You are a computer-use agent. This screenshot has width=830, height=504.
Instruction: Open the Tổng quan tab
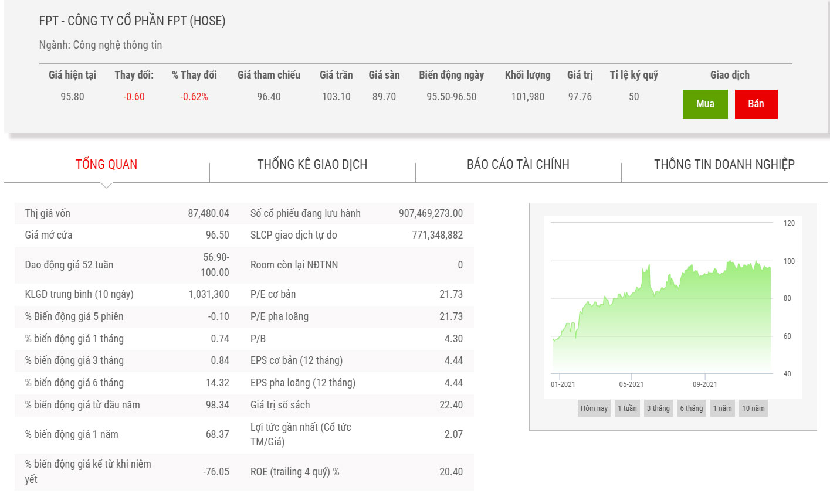pos(106,165)
